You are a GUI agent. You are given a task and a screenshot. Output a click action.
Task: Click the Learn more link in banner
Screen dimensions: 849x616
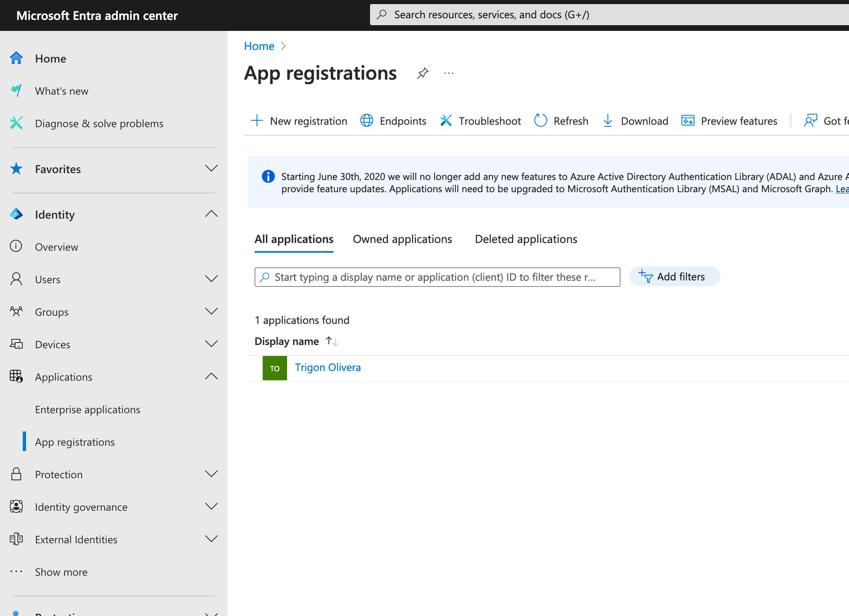coord(842,189)
